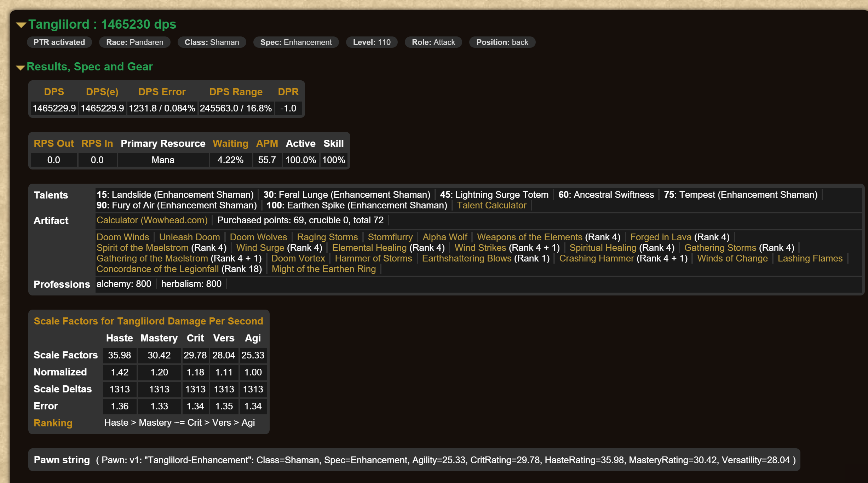868x483 pixels.
Task: Click the Stormflurry trait link
Action: point(390,237)
